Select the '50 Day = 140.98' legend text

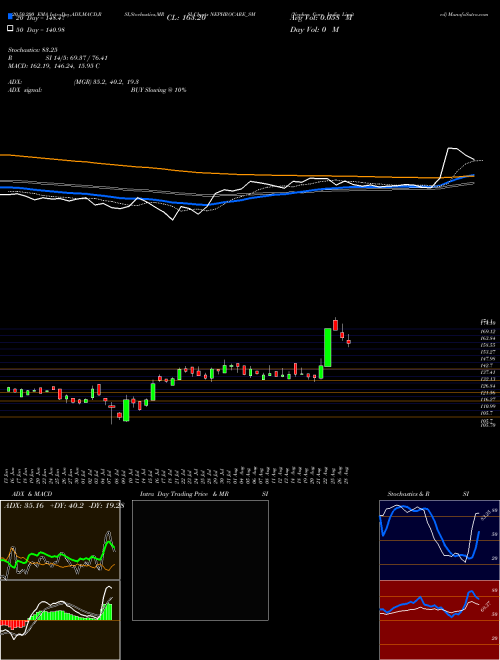point(40,29)
